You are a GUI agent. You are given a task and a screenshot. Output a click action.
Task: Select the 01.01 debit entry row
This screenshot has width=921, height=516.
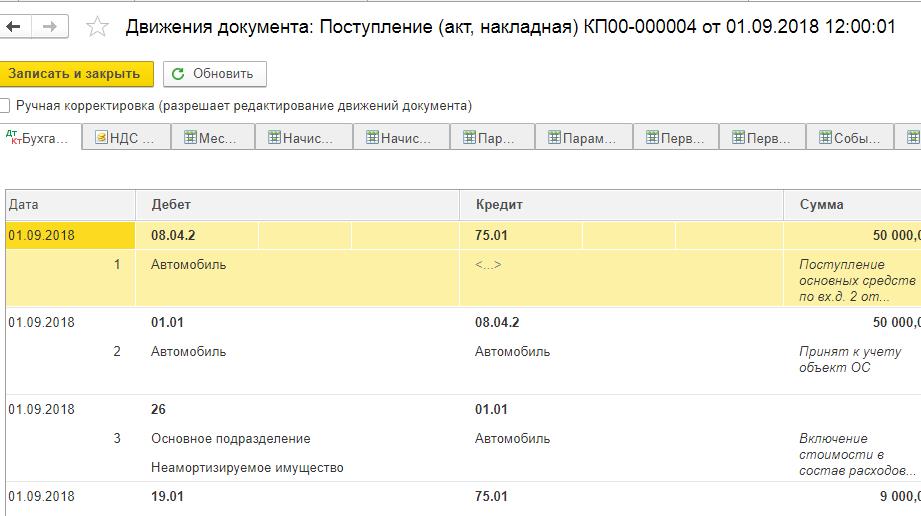168,323
